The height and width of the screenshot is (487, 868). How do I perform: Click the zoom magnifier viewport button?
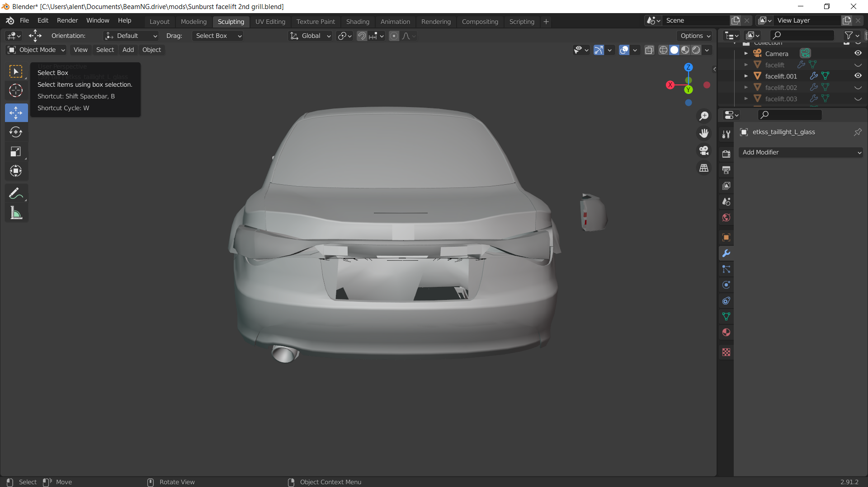(x=704, y=116)
